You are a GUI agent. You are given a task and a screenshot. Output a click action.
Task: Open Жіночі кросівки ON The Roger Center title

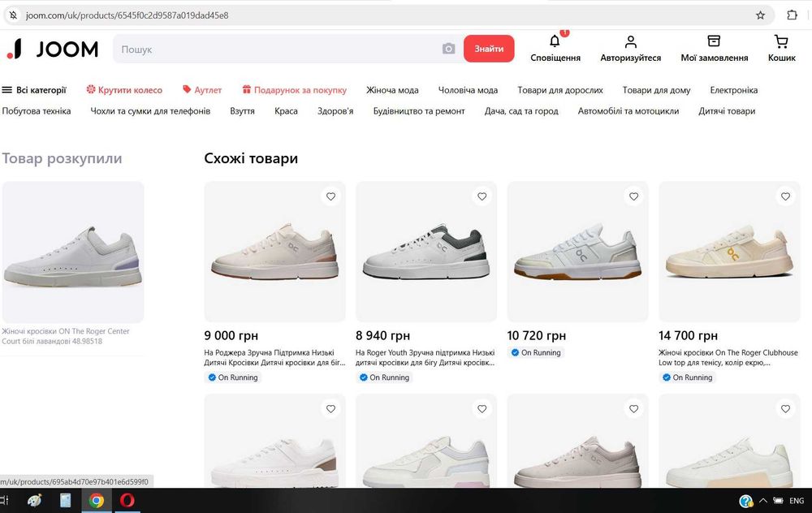(x=66, y=336)
